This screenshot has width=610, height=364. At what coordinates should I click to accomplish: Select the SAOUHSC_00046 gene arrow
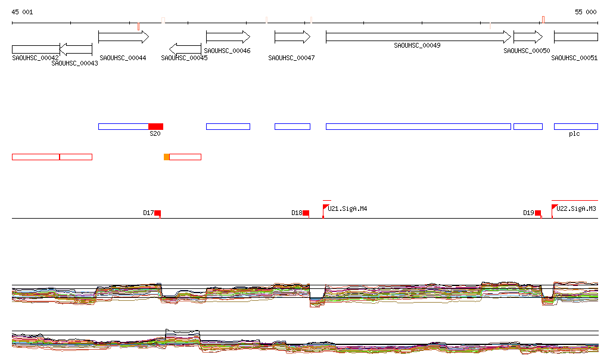228,37
